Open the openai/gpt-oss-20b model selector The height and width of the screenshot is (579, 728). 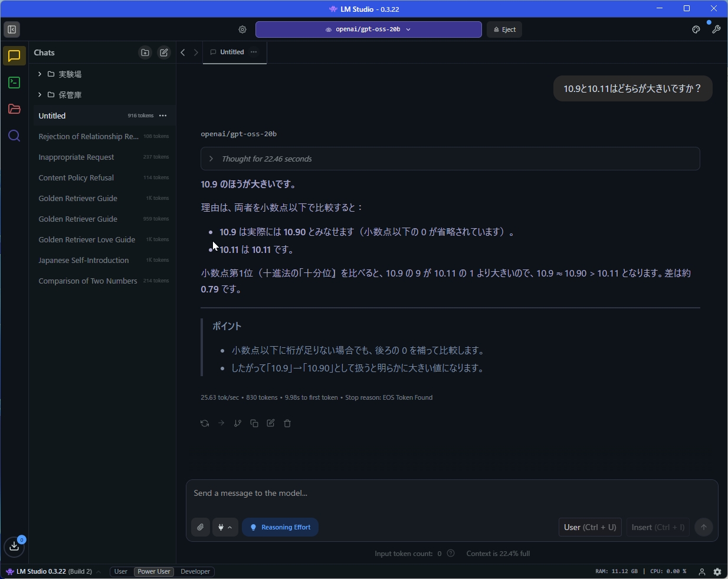click(369, 29)
